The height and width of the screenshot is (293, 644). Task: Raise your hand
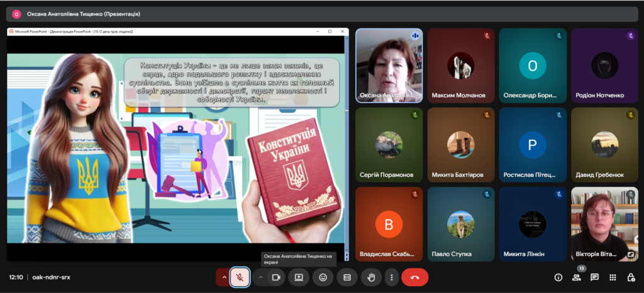point(371,277)
